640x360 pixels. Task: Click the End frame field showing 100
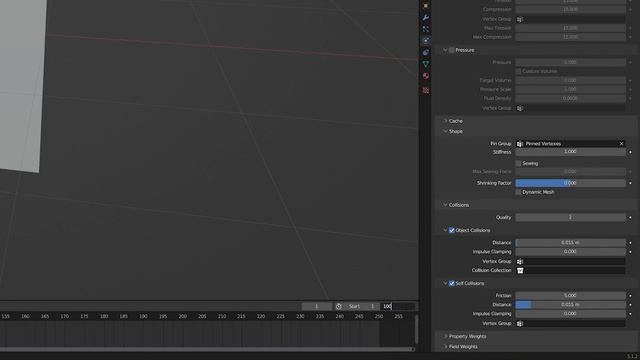(398, 306)
